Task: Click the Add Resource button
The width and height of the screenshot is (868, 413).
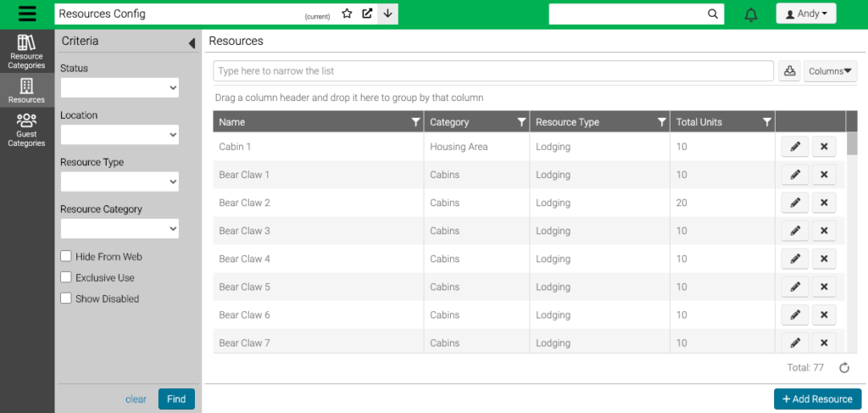Action: tap(817, 399)
